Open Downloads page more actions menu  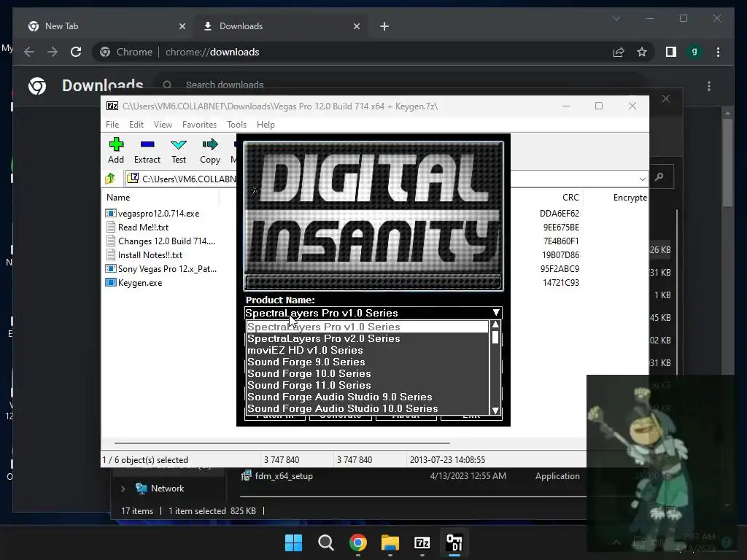[x=709, y=86]
